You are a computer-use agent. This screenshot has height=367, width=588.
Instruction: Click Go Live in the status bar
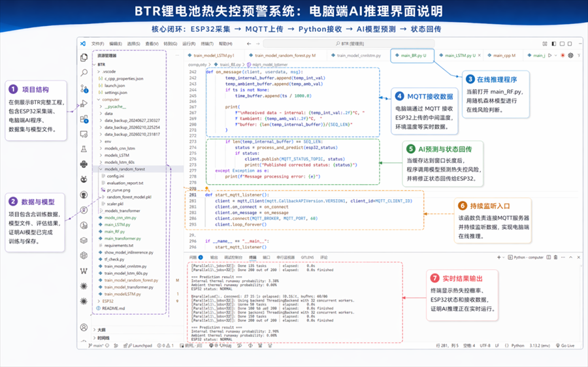tap(565, 345)
